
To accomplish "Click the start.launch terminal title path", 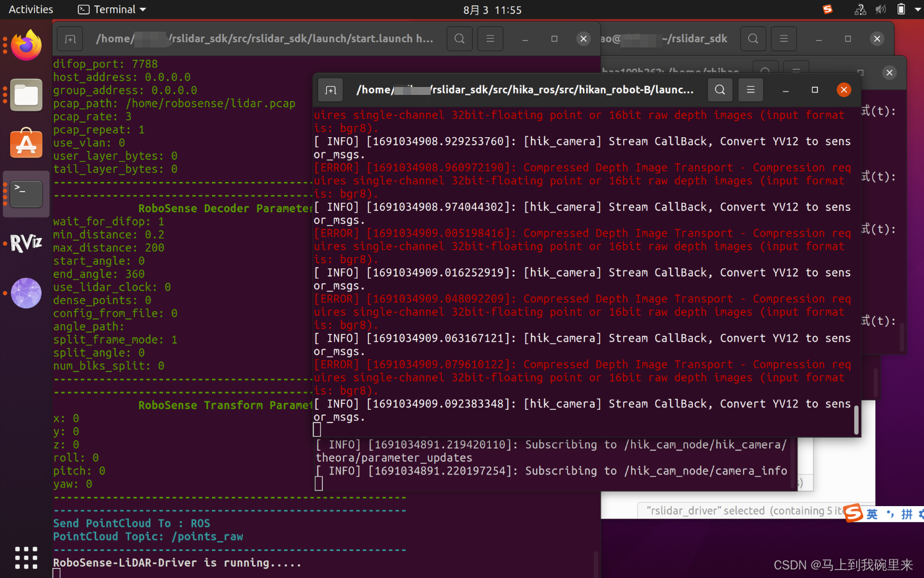I will [x=264, y=39].
